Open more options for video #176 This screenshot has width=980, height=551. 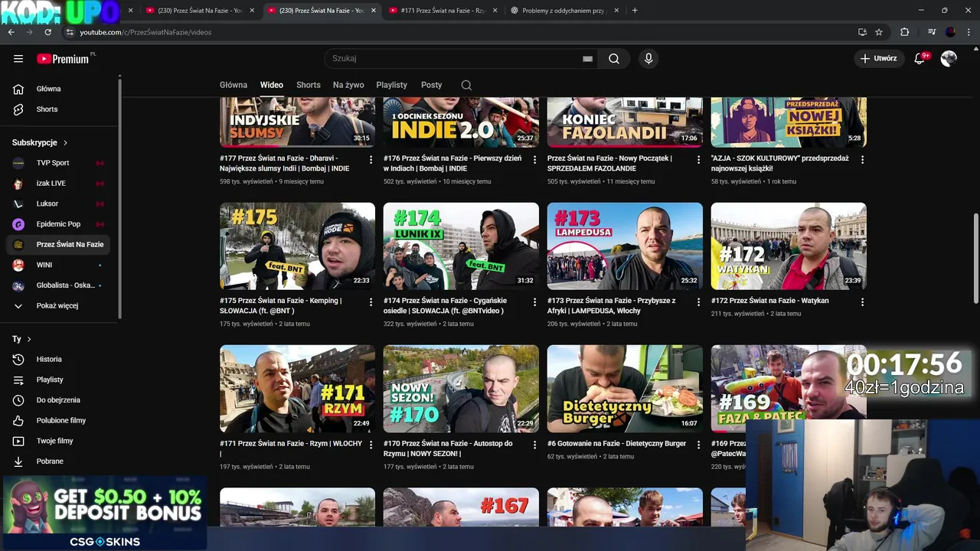(x=534, y=160)
